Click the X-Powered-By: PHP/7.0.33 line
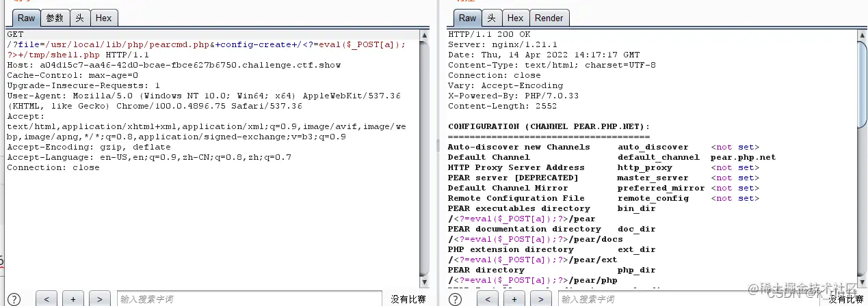Screen dimensions: 868x306 (x=514, y=96)
